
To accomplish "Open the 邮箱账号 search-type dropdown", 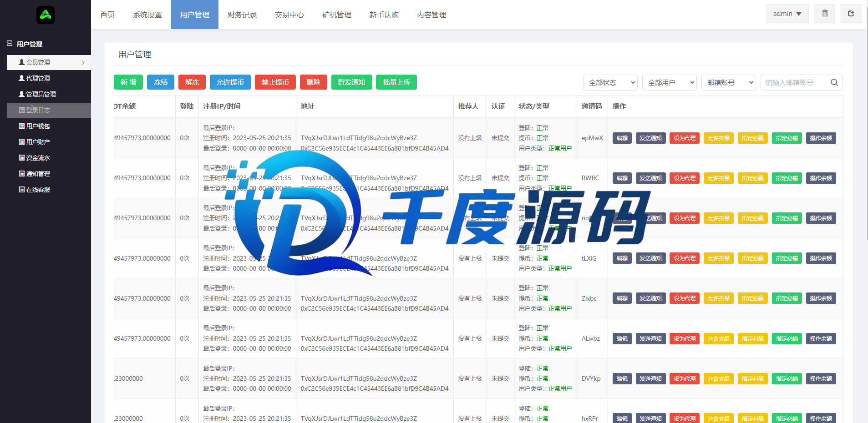I will [728, 82].
